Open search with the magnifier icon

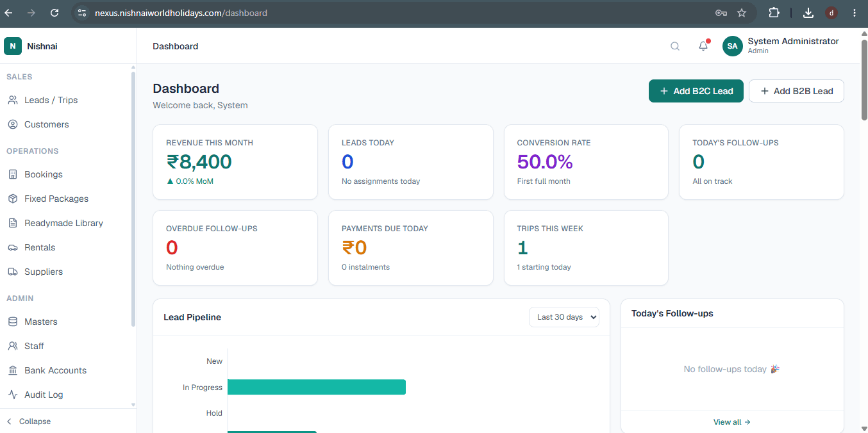coord(675,46)
